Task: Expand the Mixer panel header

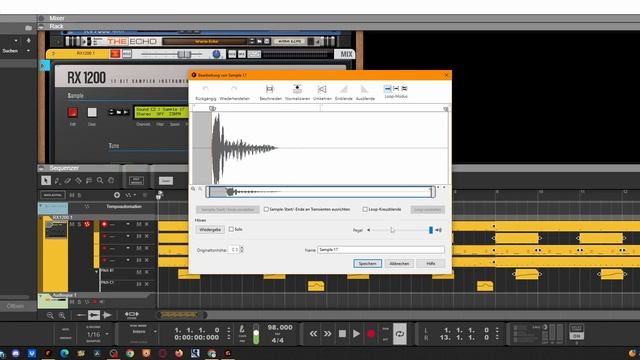Action: pyautogui.click(x=41, y=18)
